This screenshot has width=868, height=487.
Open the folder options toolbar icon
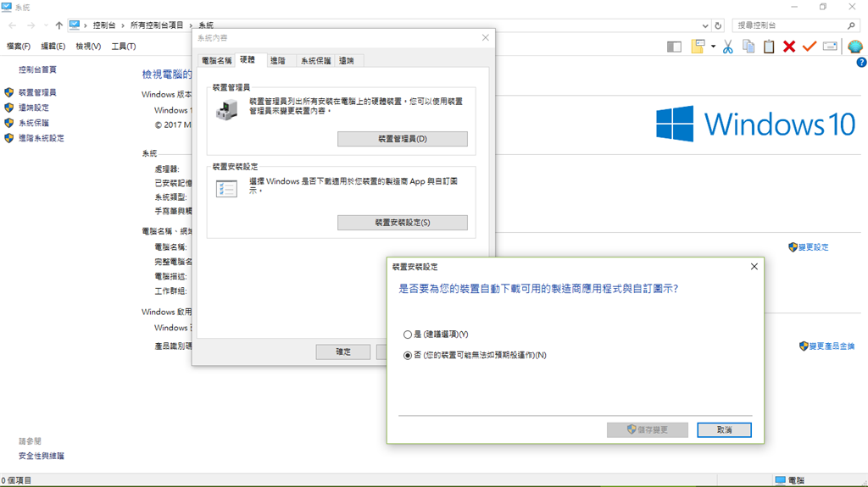point(698,47)
